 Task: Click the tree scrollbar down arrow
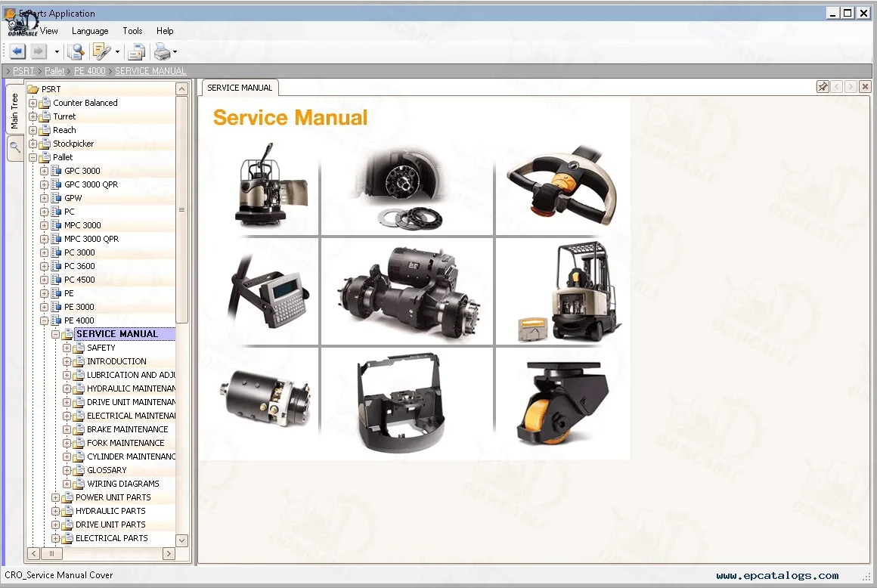click(x=181, y=540)
